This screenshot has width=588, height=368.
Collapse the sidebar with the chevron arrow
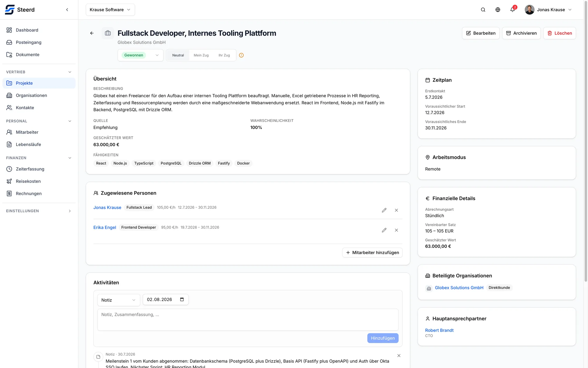tap(67, 10)
